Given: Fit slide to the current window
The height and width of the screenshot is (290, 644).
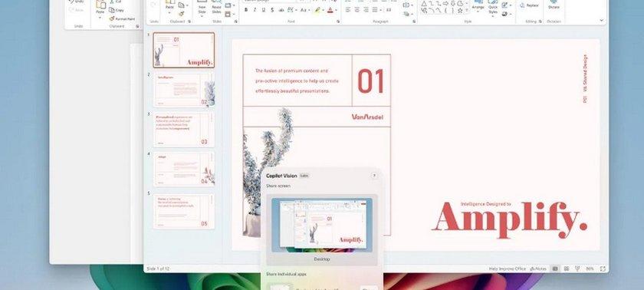Looking at the screenshot, I should (603, 269).
